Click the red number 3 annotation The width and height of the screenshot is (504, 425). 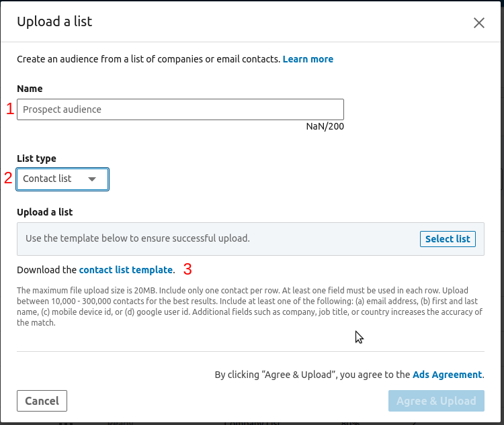click(187, 270)
